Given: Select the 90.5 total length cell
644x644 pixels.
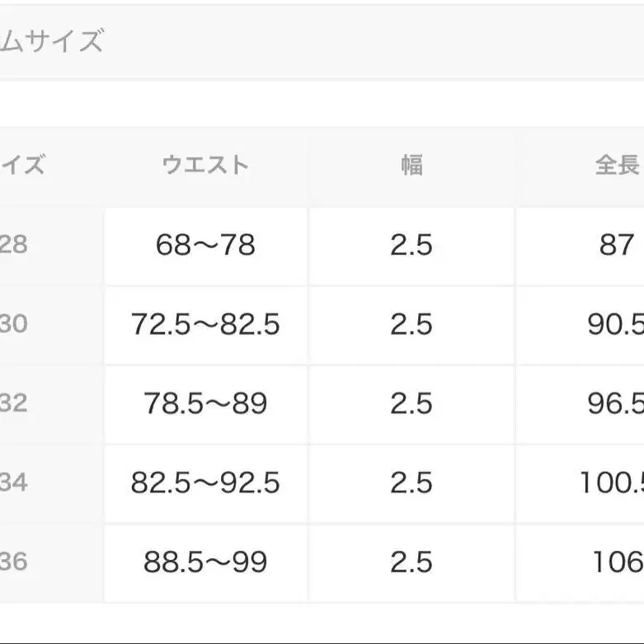Looking at the screenshot, I should tap(615, 324).
